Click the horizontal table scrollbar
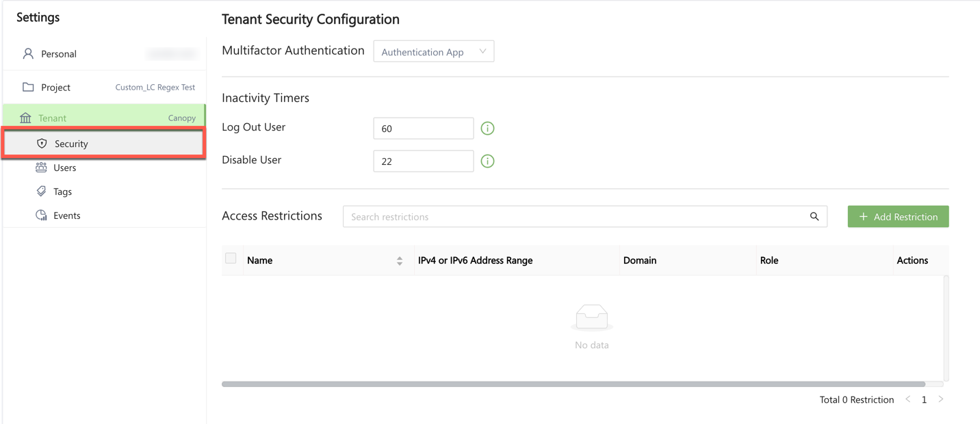Image resolution: width=980 pixels, height=424 pixels. pyautogui.click(x=573, y=384)
